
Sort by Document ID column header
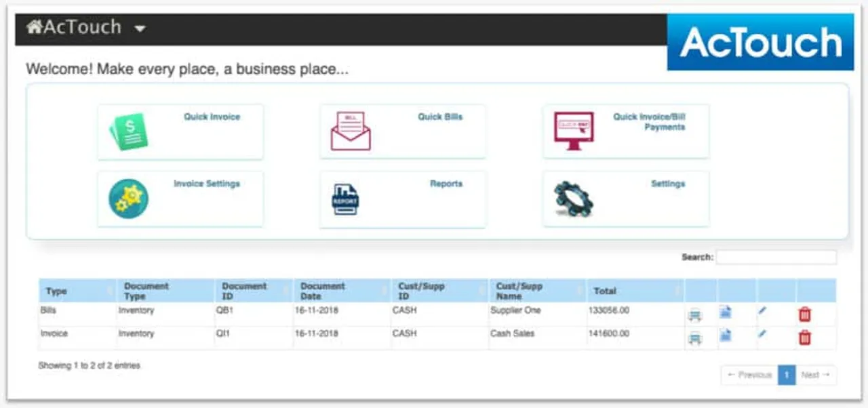pyautogui.click(x=254, y=291)
